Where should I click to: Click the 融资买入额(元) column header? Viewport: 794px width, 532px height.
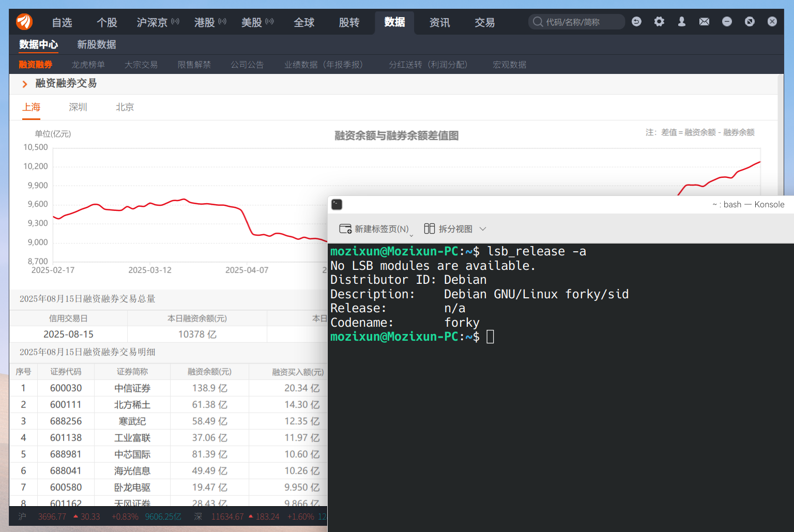point(298,372)
